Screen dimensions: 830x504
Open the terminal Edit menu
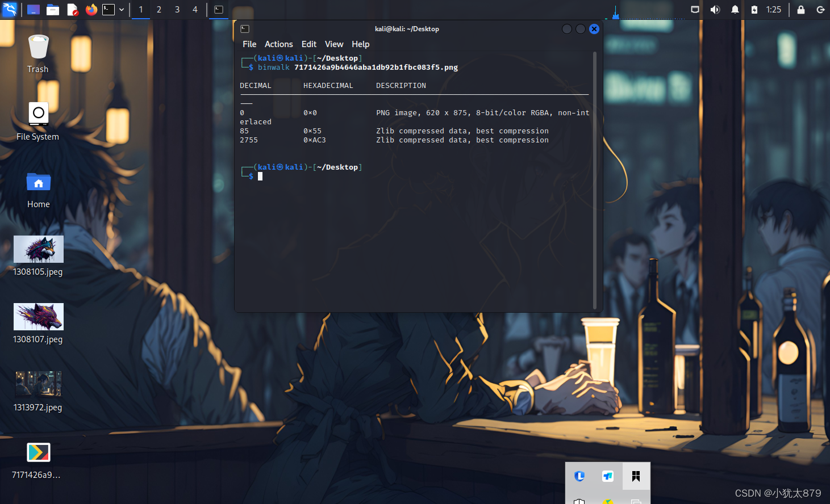pos(309,44)
